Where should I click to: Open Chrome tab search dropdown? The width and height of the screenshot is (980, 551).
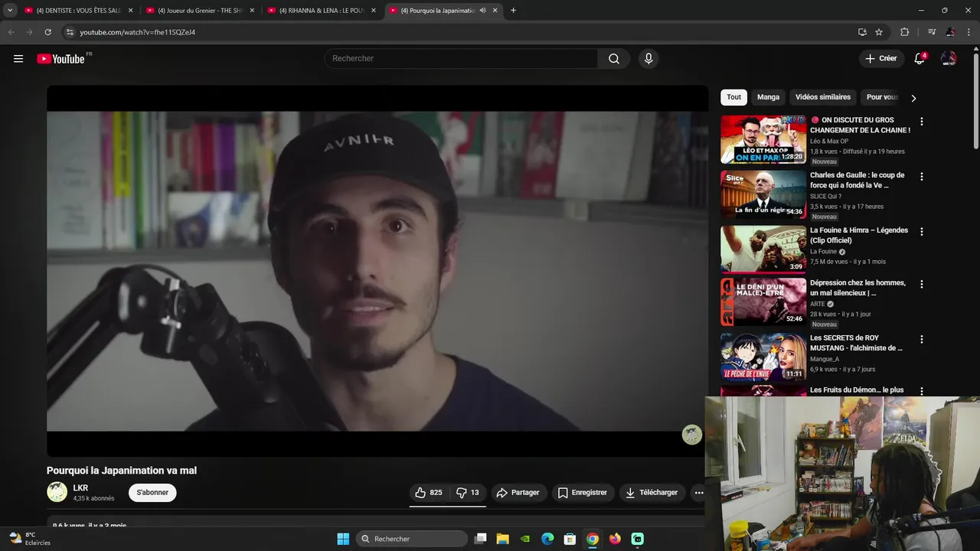(10, 11)
